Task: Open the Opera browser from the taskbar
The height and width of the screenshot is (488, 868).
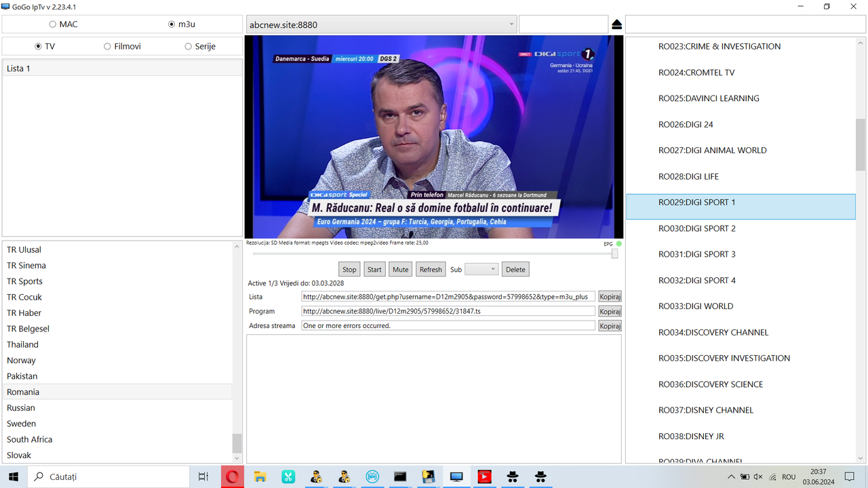Action: [x=232, y=476]
